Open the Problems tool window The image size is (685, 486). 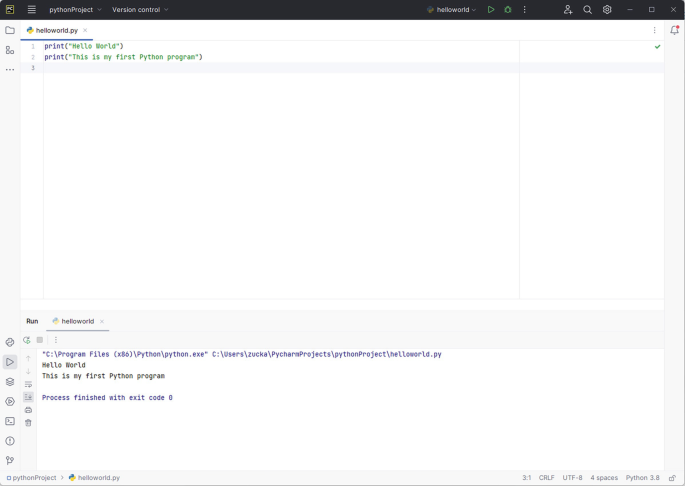pos(10,441)
